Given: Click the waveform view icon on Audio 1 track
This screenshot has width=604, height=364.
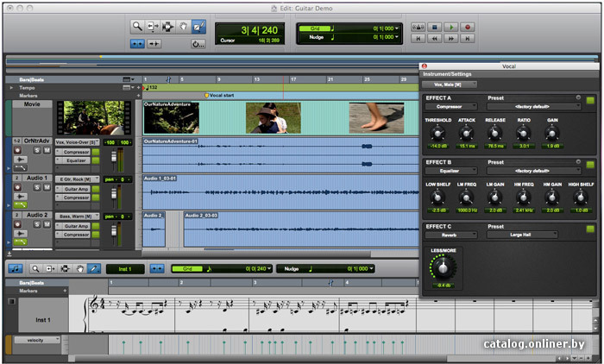Looking at the screenshot, I should [x=20, y=197].
